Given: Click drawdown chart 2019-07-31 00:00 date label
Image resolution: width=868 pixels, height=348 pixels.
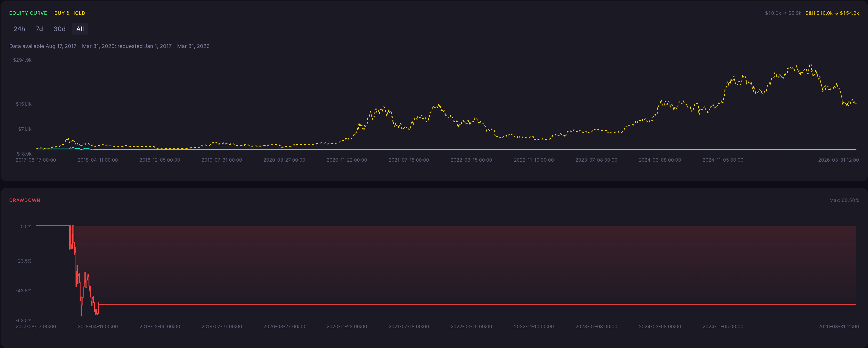Looking at the screenshot, I should click(222, 326).
